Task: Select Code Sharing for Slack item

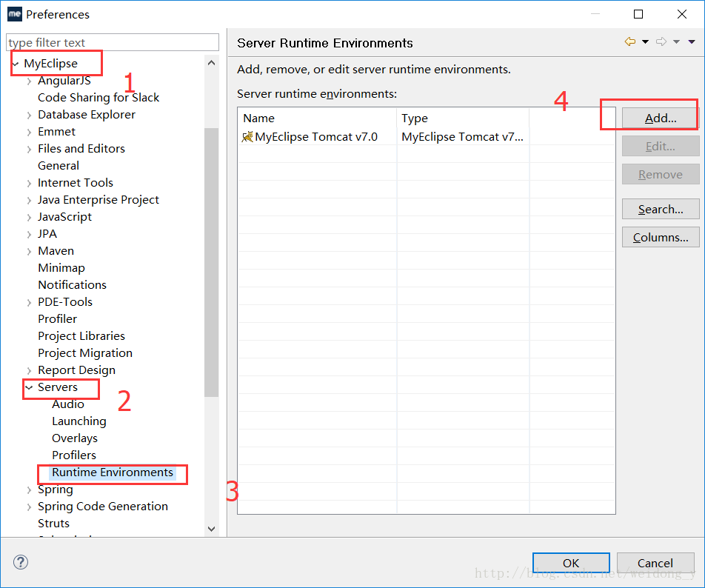Action: (x=98, y=98)
